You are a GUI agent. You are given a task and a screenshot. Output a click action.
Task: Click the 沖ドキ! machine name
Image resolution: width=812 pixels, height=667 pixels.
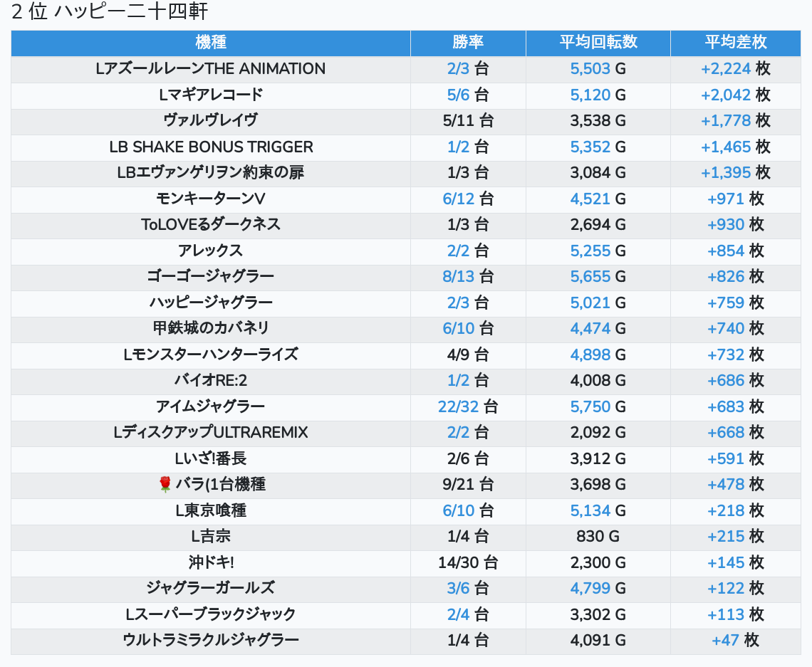(x=211, y=562)
